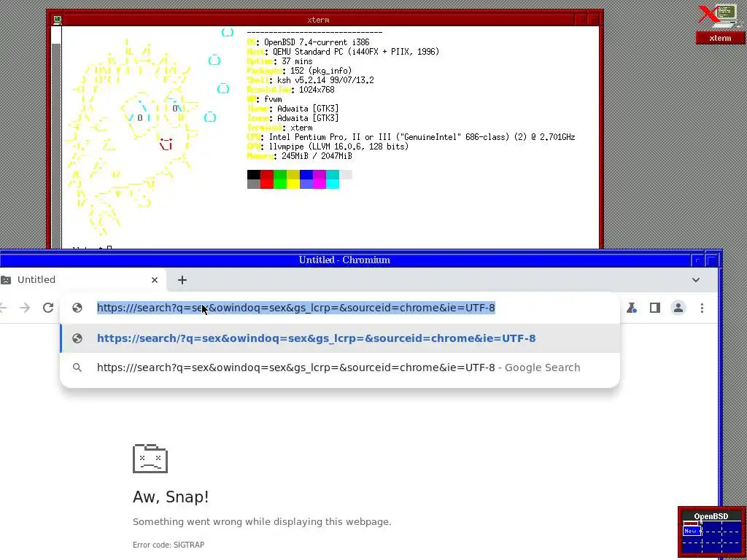This screenshot has width=747, height=560.
Task: Go forward in Chromium history
Action: click(x=25, y=308)
